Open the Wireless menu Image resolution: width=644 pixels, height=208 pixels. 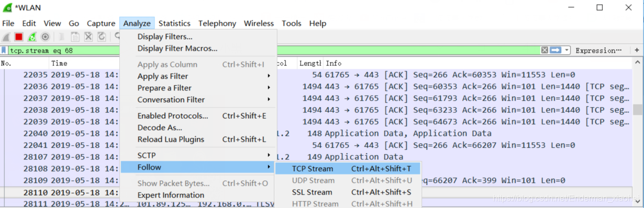pyautogui.click(x=259, y=23)
